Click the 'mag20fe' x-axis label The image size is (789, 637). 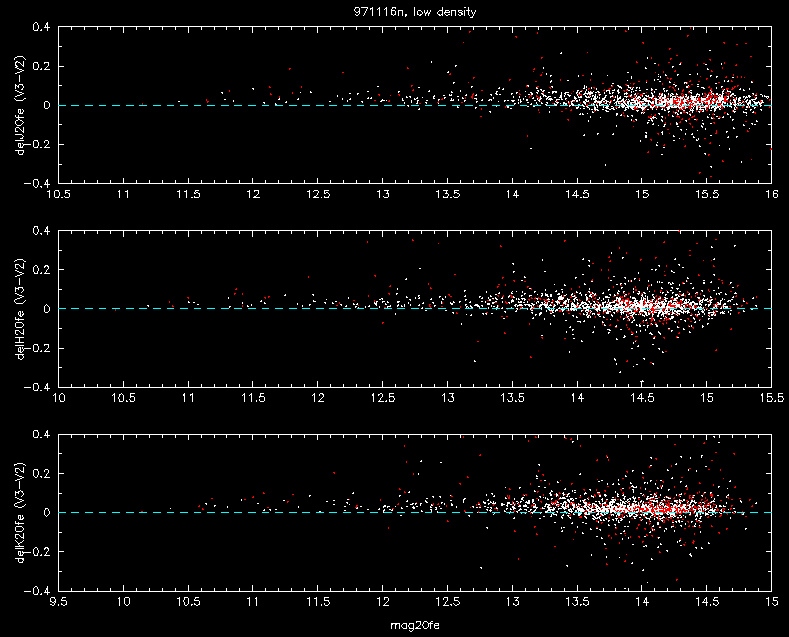pyautogui.click(x=415, y=625)
